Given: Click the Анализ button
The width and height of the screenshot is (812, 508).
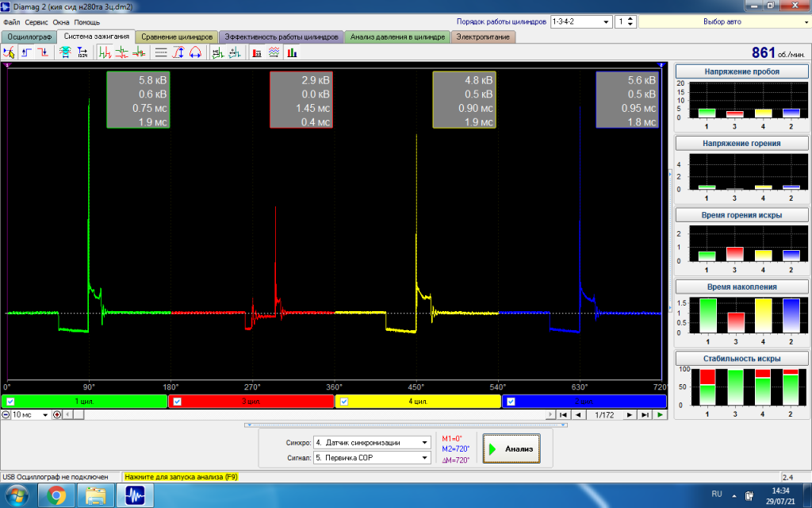Looking at the screenshot, I should pyautogui.click(x=511, y=449).
